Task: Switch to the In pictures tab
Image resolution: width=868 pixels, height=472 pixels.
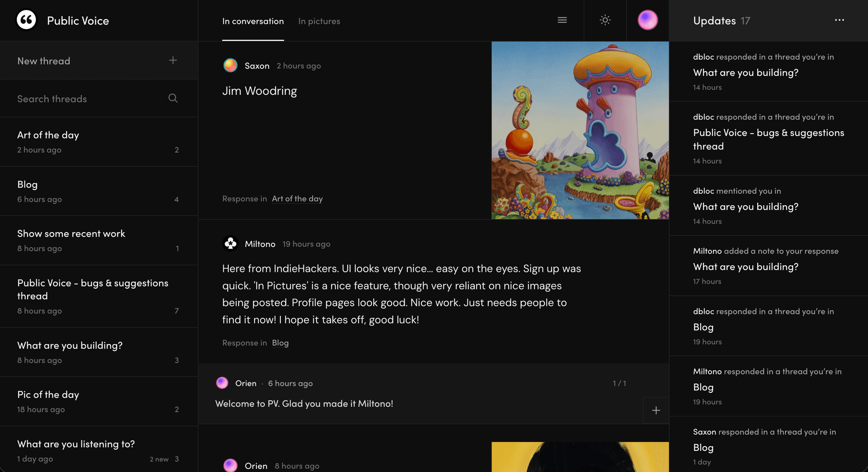Action: click(319, 21)
